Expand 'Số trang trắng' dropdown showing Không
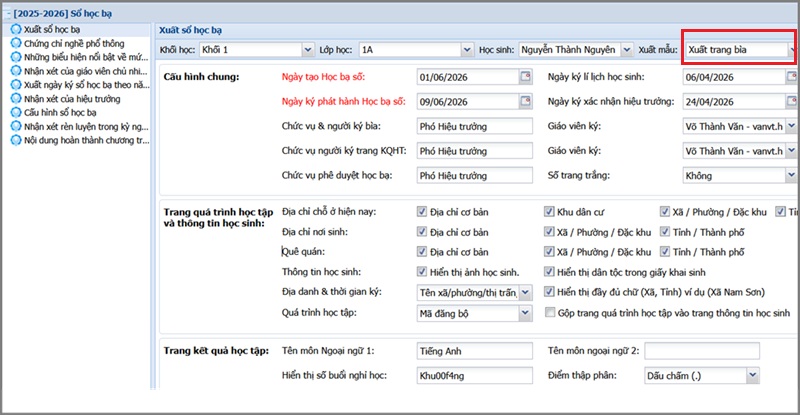The image size is (800, 415). coord(791,175)
